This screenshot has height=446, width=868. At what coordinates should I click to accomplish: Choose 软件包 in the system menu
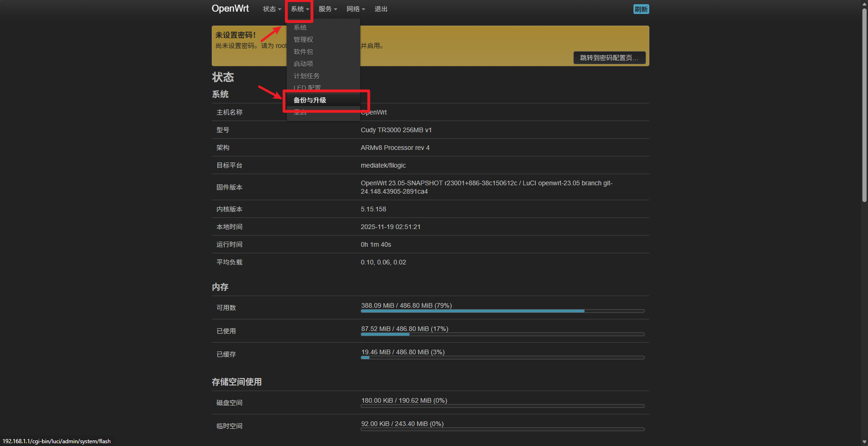[x=303, y=52]
